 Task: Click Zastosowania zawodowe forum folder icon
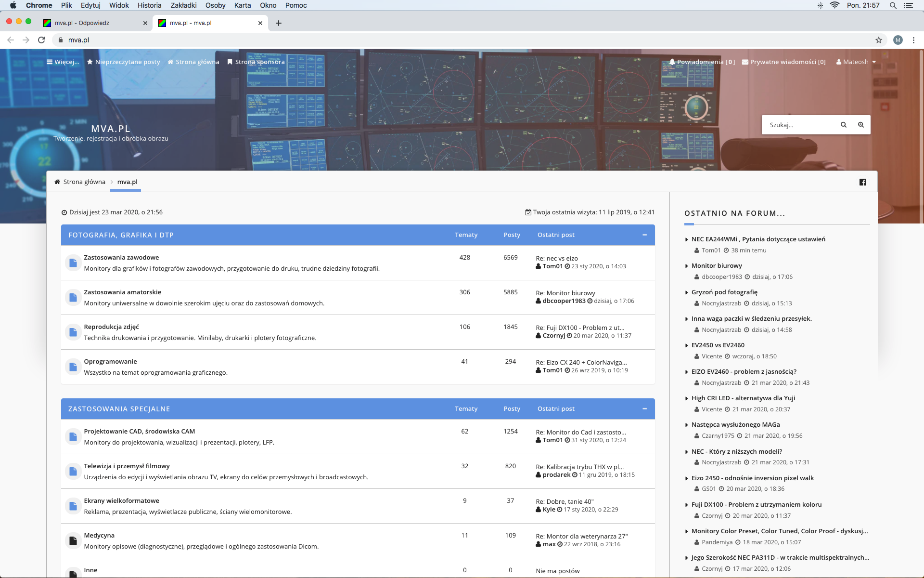(73, 263)
